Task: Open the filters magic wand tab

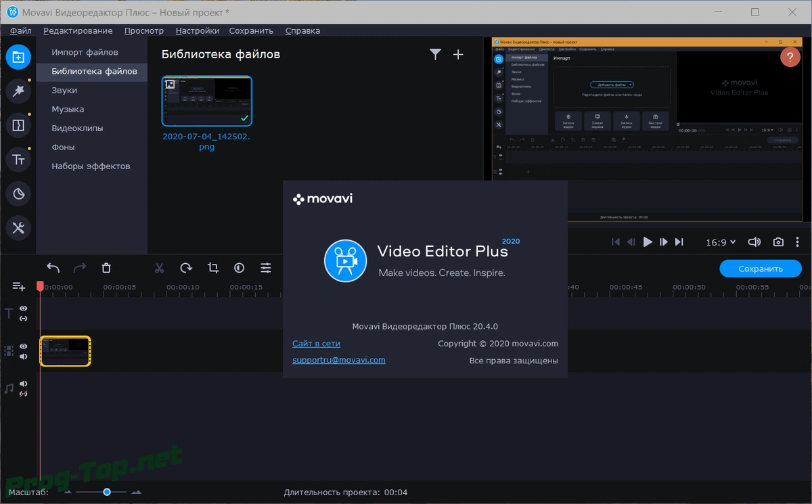Action: (18, 91)
